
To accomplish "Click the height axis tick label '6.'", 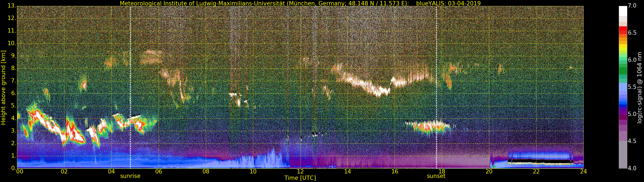I will pos(14,93).
